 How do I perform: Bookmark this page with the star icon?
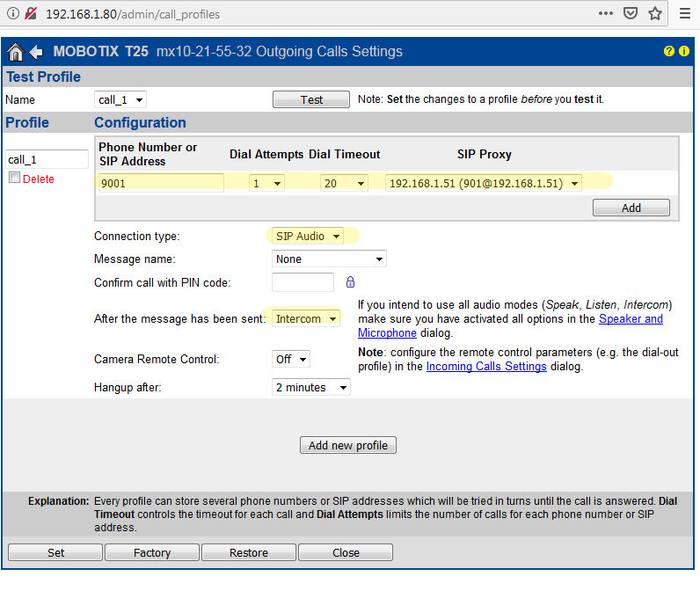coord(655,14)
